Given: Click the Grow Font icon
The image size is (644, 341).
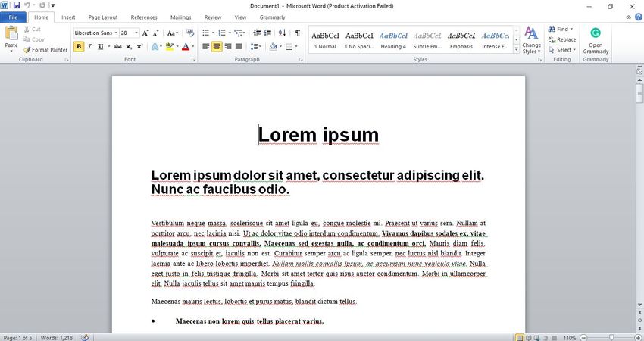Looking at the screenshot, I should (146, 33).
